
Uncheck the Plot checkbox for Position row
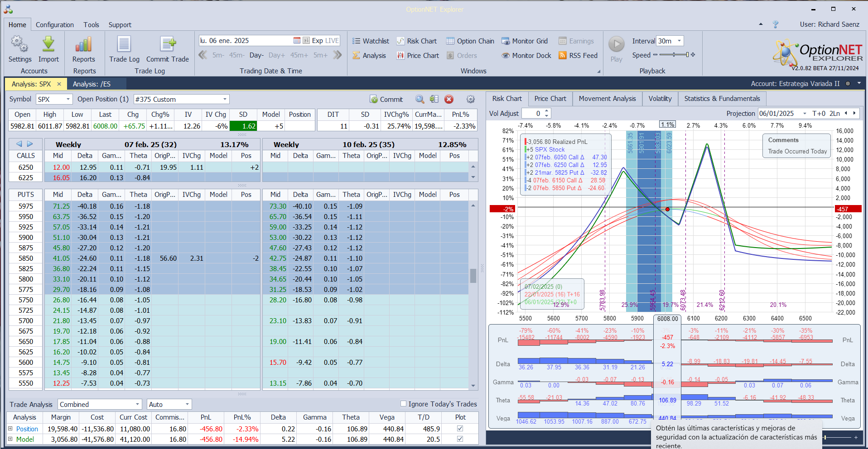tap(460, 429)
